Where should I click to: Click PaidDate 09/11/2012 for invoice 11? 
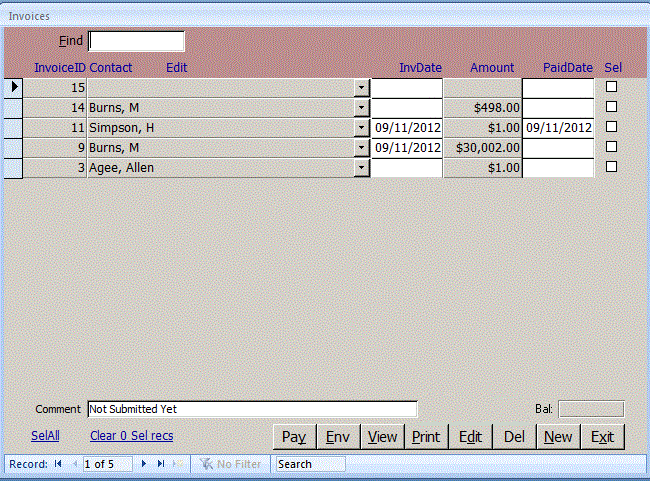[558, 128]
